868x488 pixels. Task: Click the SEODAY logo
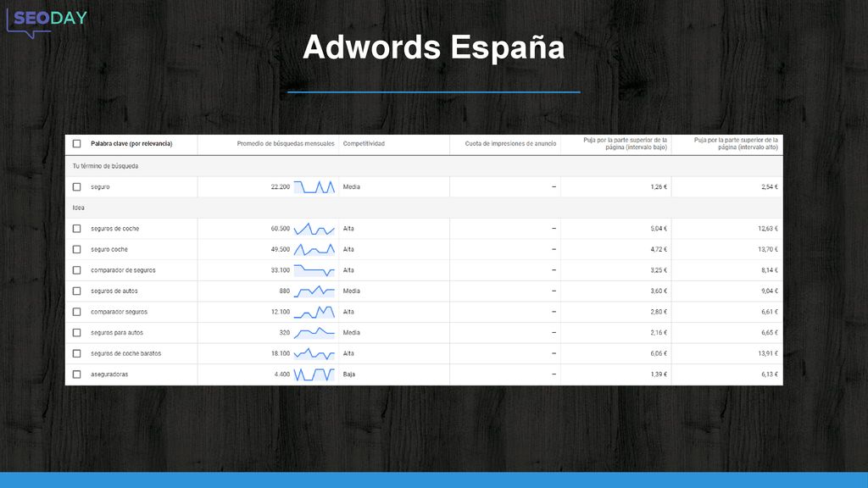47,22
